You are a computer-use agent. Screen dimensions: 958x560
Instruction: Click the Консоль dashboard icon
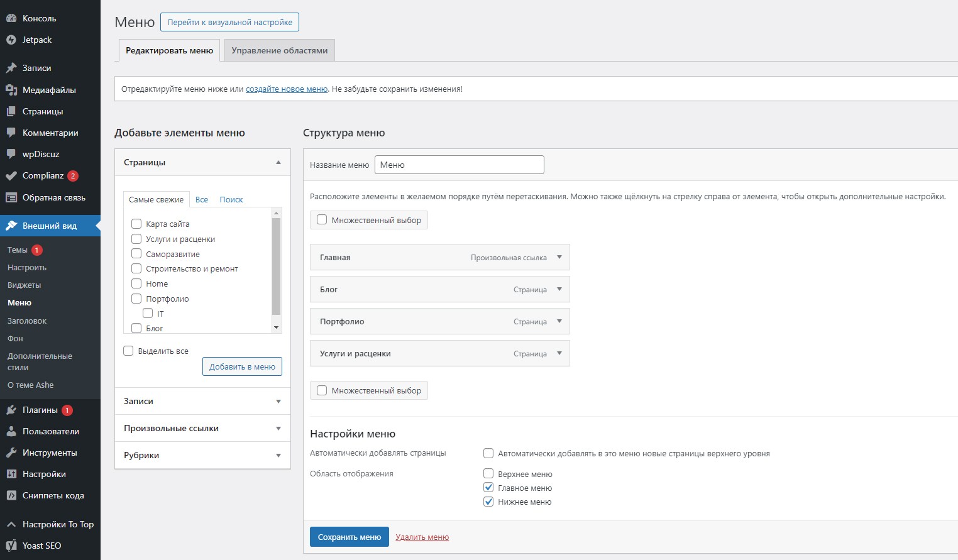11,18
